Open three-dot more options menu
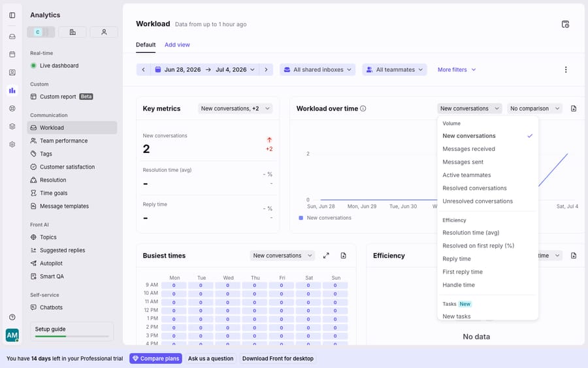Viewport: 588px width, 368px height. click(566, 70)
